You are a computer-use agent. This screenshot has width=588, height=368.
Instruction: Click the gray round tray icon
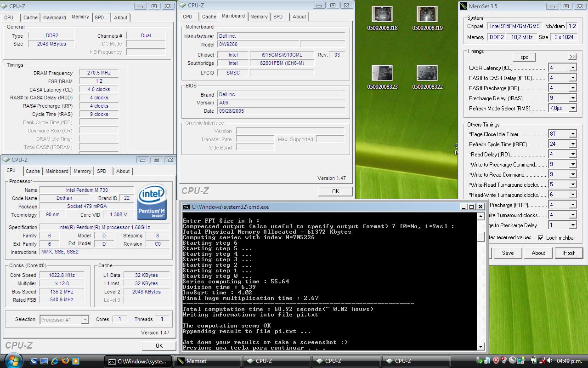point(513,361)
